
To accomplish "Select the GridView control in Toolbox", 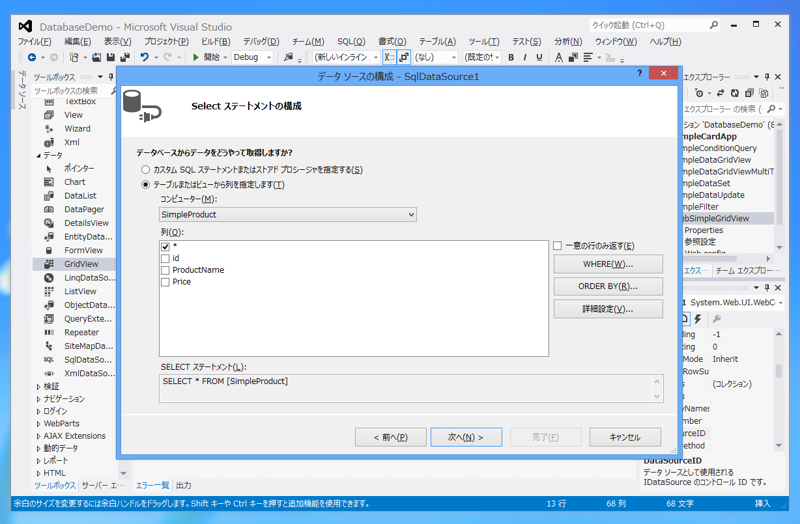I will point(74,264).
